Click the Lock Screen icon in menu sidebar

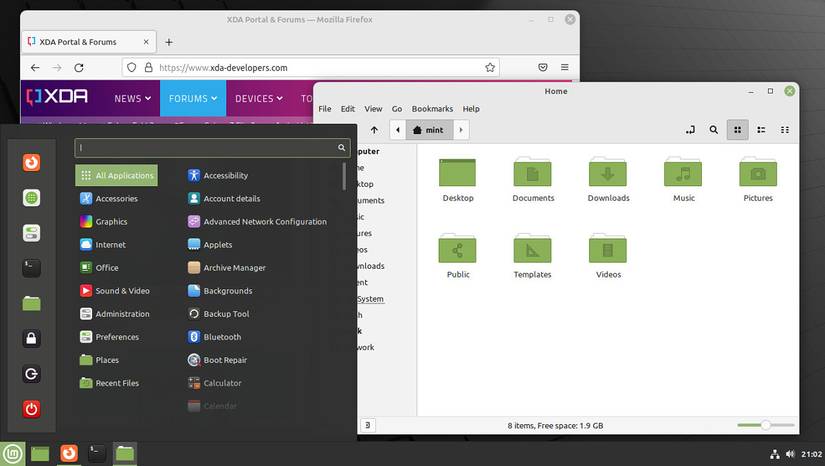tap(32, 339)
